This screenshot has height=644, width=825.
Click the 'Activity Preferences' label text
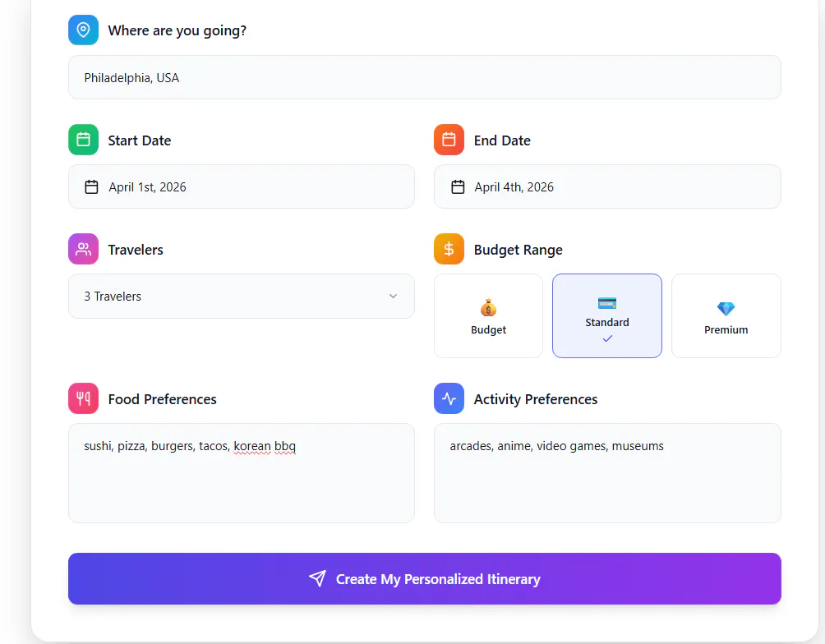(536, 399)
